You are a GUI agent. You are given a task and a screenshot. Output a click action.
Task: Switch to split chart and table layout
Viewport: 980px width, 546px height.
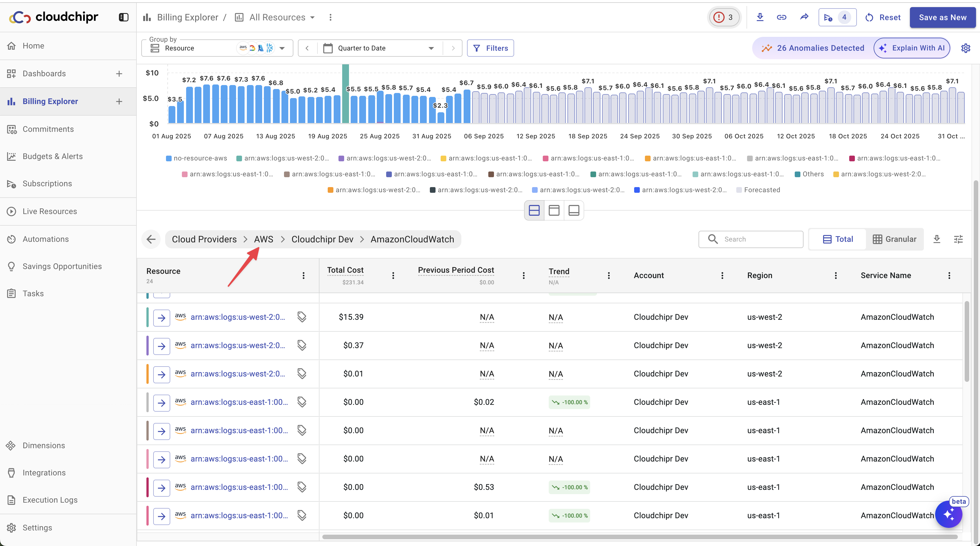(x=534, y=210)
